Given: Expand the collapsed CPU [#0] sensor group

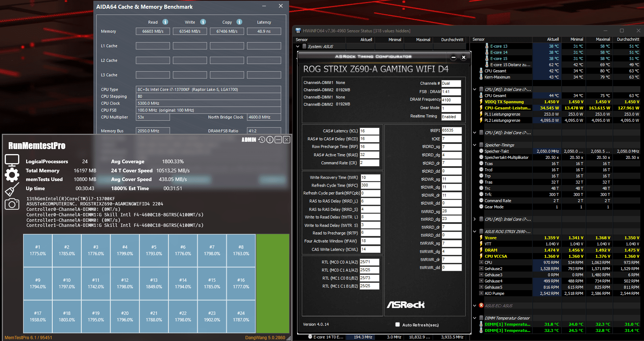Looking at the screenshot, I should pyautogui.click(x=475, y=219).
